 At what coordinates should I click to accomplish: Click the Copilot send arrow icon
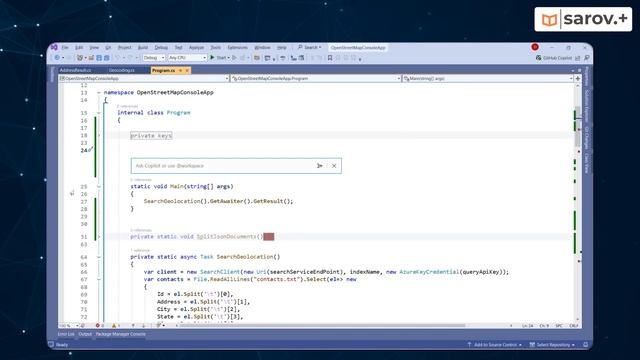[320, 166]
